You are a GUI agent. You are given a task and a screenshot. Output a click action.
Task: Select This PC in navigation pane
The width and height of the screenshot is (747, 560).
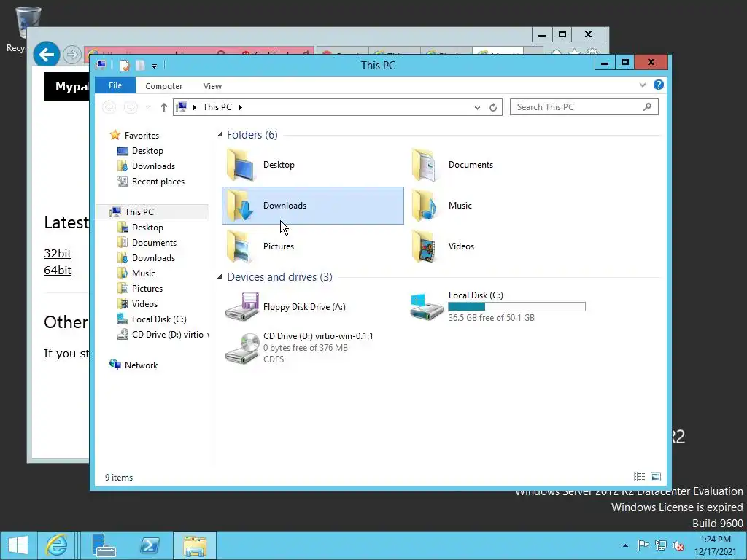coord(152,212)
